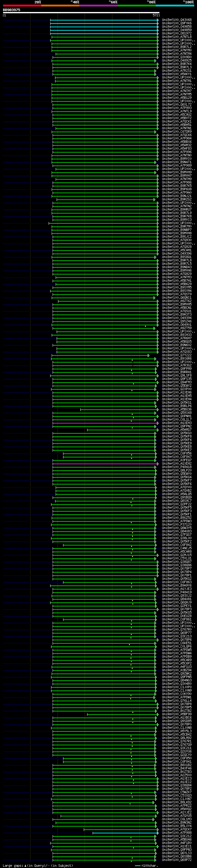Open hit UniRef100_O81972

point(177,33)
